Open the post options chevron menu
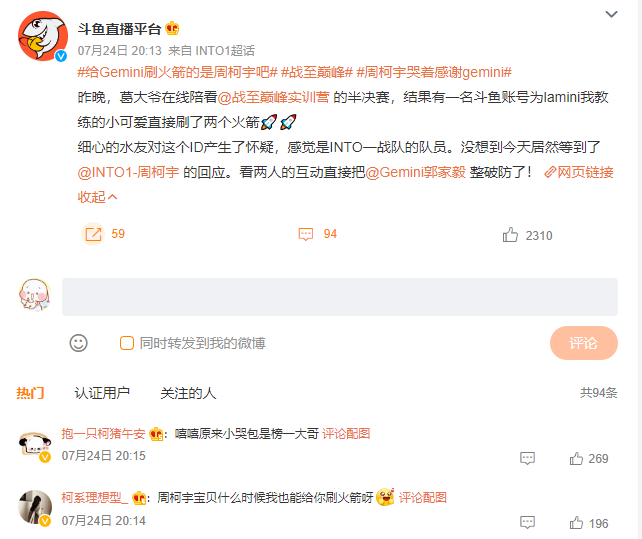Image resolution: width=642 pixels, height=539 pixels. pyautogui.click(x=611, y=14)
